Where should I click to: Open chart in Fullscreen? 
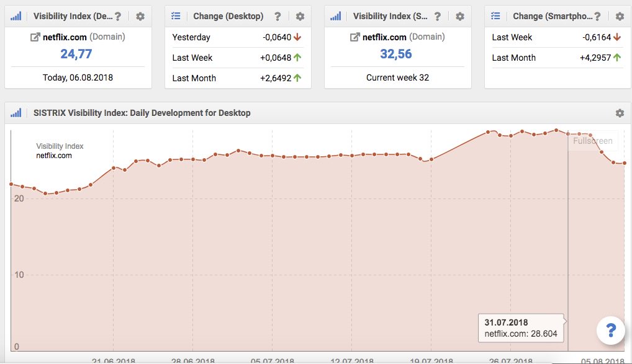(x=592, y=141)
